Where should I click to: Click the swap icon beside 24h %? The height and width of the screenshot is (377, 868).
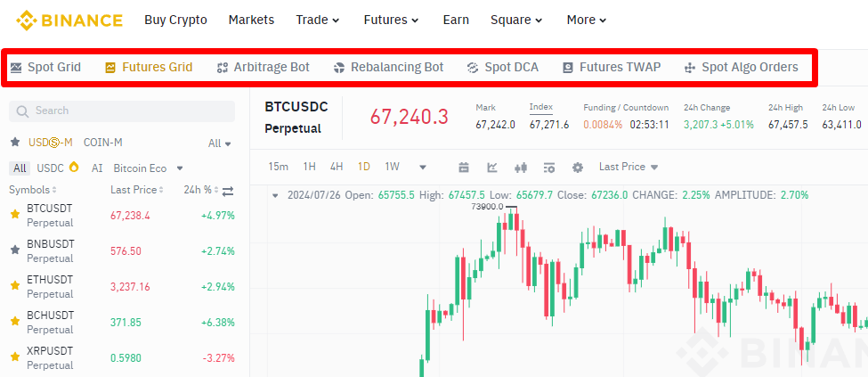(227, 190)
